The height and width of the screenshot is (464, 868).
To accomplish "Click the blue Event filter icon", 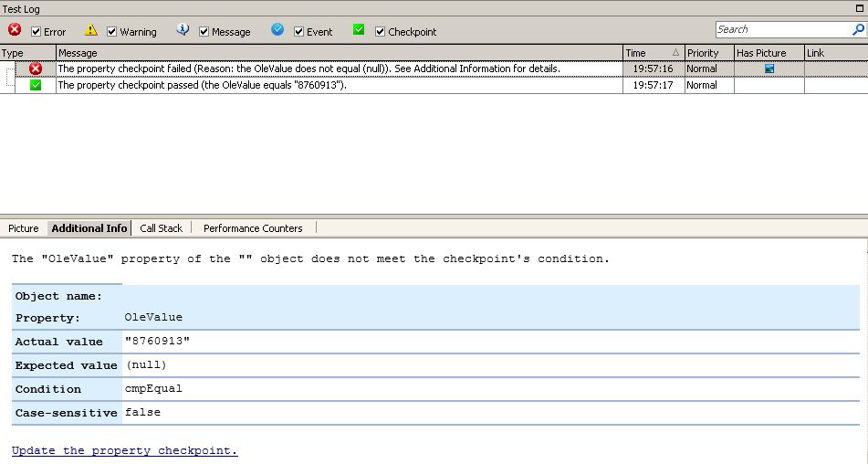I will pyautogui.click(x=277, y=30).
